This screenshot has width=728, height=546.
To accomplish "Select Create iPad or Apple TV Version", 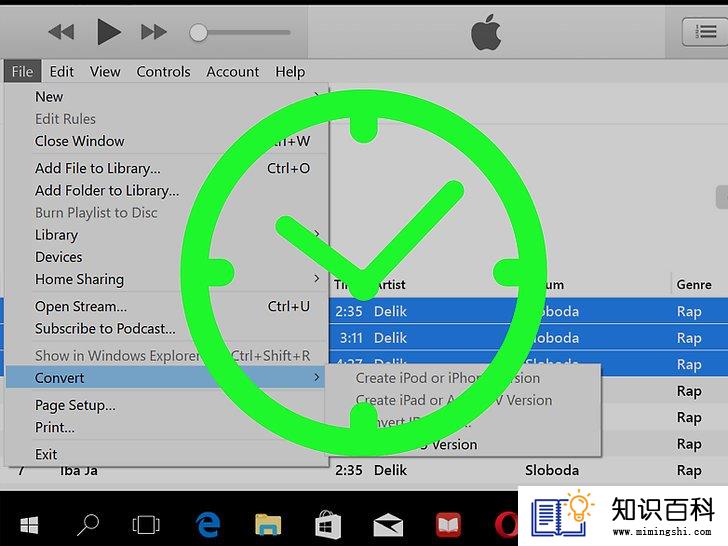I will click(x=463, y=400).
